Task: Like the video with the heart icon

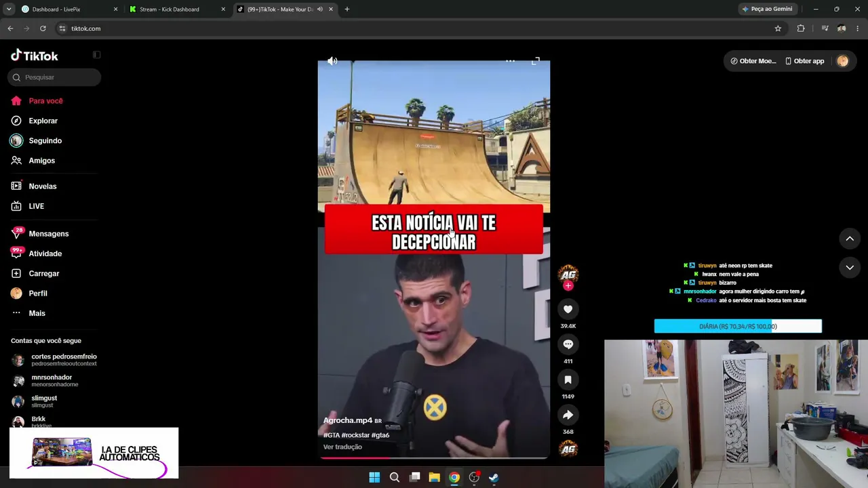Action: (568, 309)
